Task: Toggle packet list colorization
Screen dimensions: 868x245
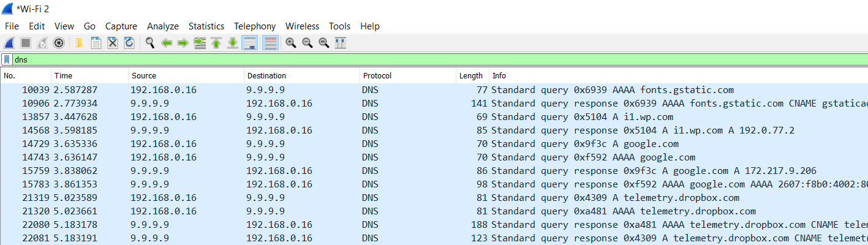Action: (x=270, y=43)
